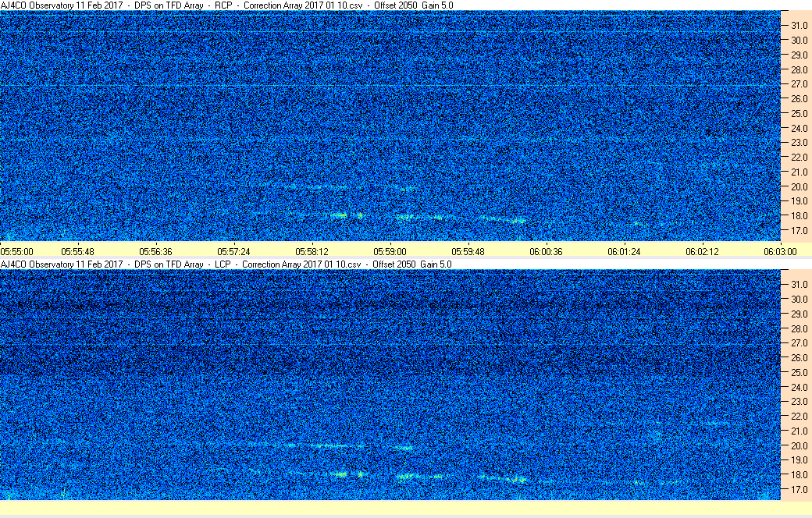Select the 05:58:12 time label
Screen dimensions: 812x518
tap(312, 251)
